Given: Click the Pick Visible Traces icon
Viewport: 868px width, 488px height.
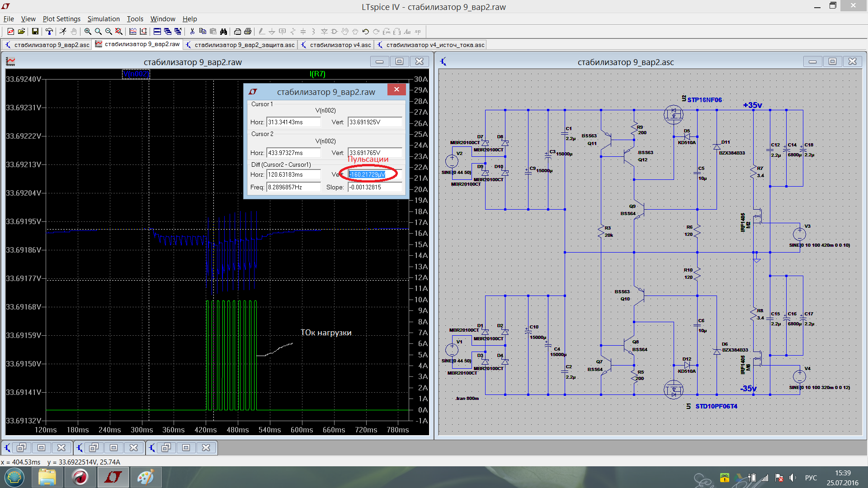Looking at the screenshot, I should point(133,32).
